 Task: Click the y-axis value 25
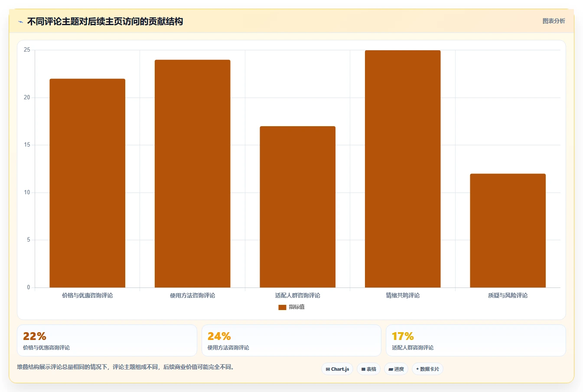(x=27, y=50)
